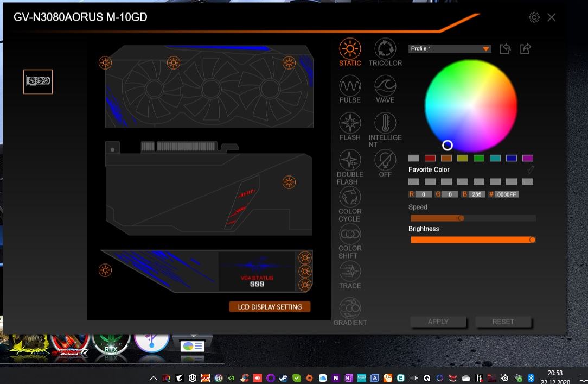
Task: Focus the B value field showing 255
Action: [477, 194]
